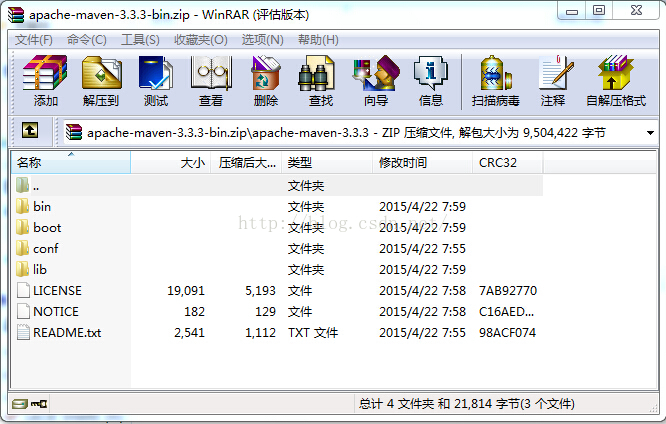Select the README.txt file icon
Viewport: 666px width, 424px height.
(23, 332)
